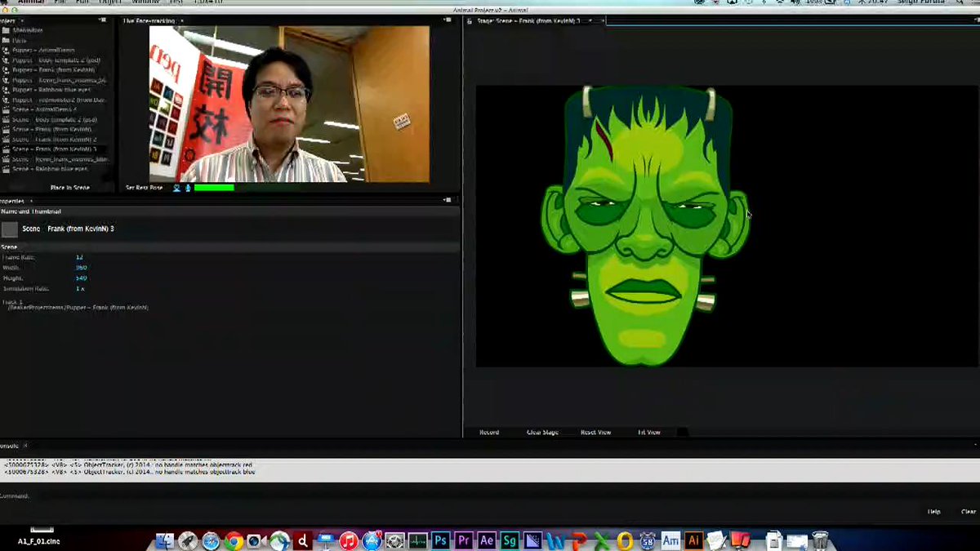Open Illustrator (Ai) in the dock

(693, 540)
